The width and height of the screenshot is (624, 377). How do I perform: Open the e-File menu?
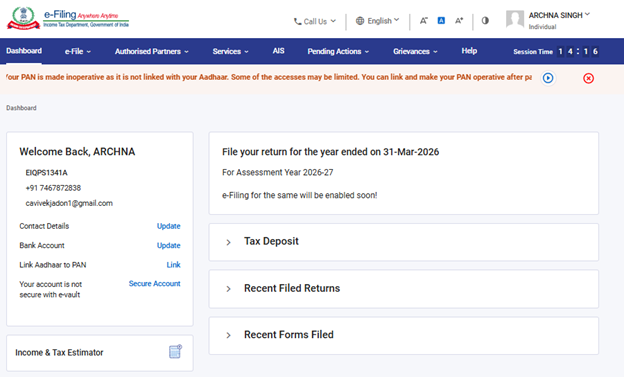coord(78,51)
